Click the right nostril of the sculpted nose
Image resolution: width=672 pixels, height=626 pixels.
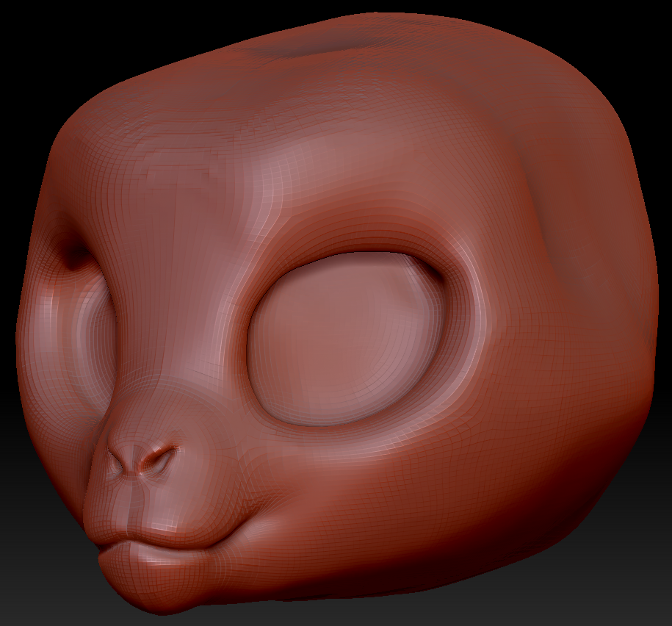pos(159,459)
